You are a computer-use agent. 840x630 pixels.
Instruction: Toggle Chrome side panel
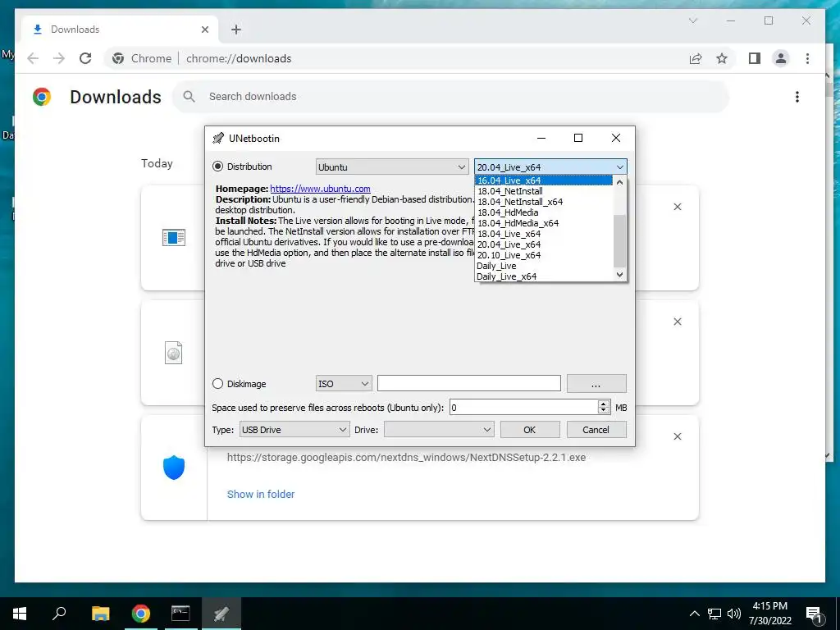pos(755,58)
